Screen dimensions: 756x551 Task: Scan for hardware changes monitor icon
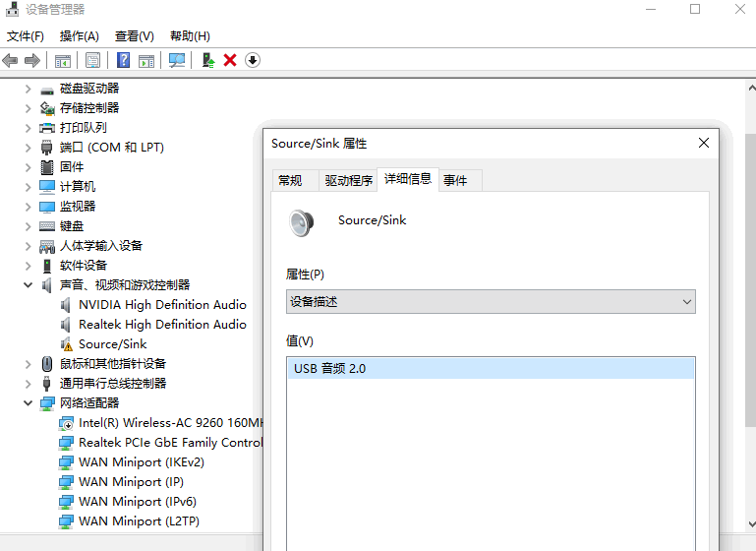177,60
